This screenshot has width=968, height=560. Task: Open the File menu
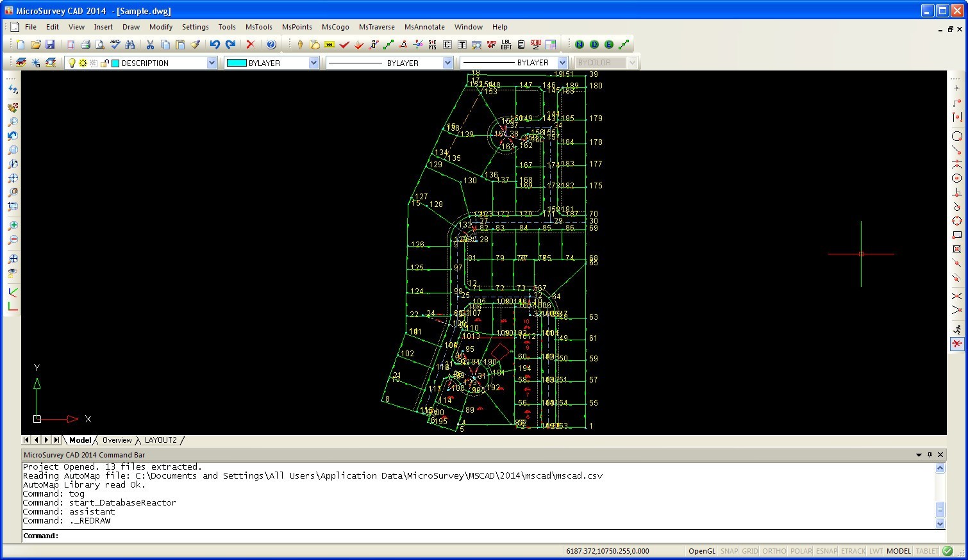[31, 27]
